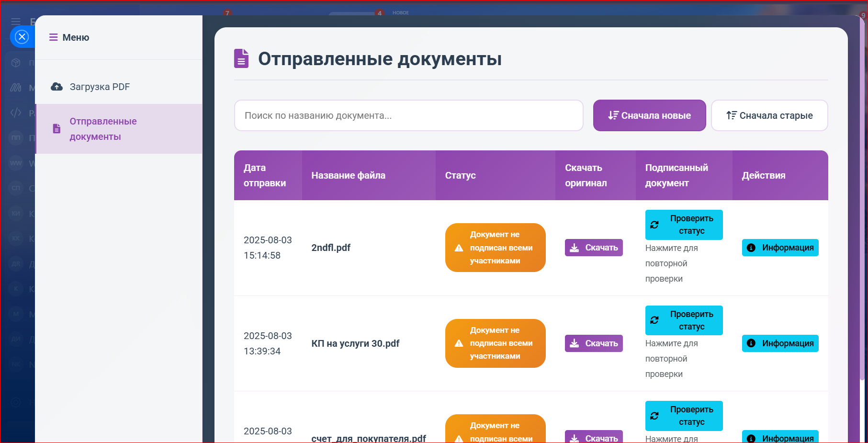Click the document name search field
This screenshot has height=443, width=868.
click(x=408, y=115)
